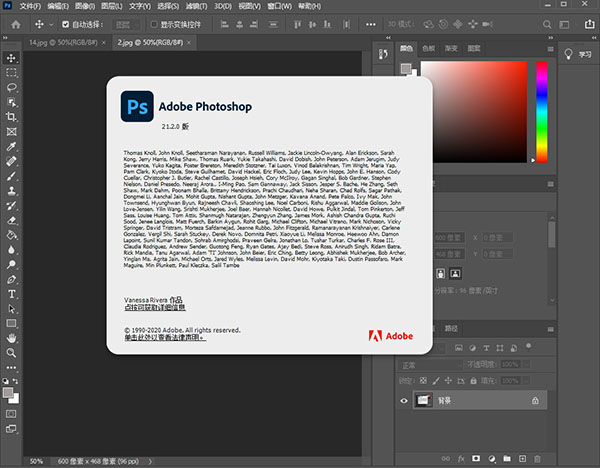Image resolution: width=600 pixels, height=468 pixels.
Task: Select the Rectangle shape tool
Action: [11, 323]
